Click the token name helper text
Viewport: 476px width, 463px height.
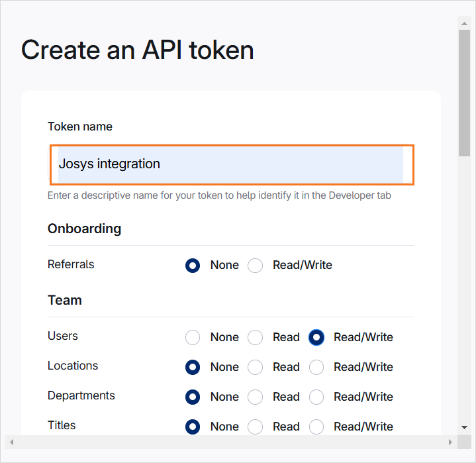point(219,195)
